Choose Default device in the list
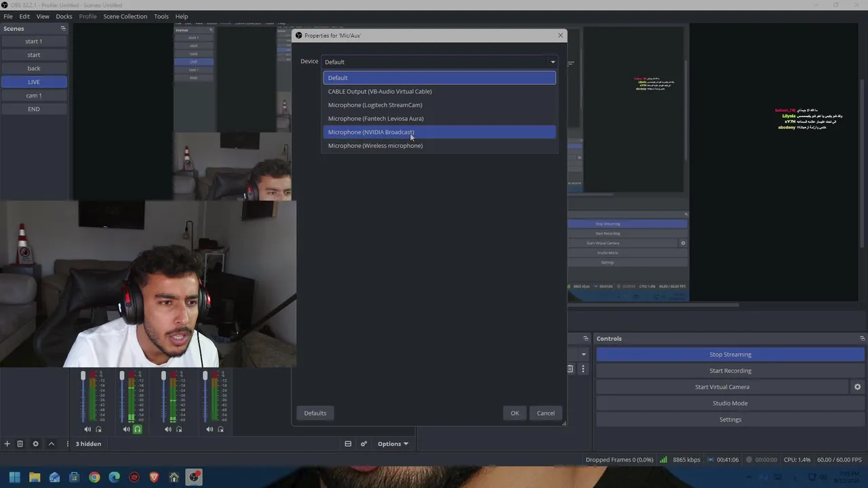The width and height of the screenshot is (868, 488). tap(439, 78)
